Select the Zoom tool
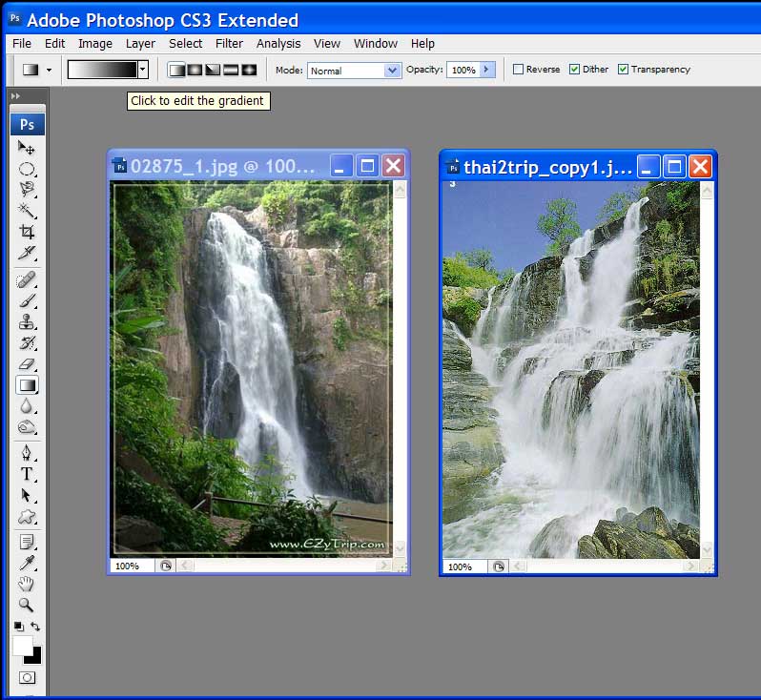This screenshot has height=700, width=761. tap(27, 605)
